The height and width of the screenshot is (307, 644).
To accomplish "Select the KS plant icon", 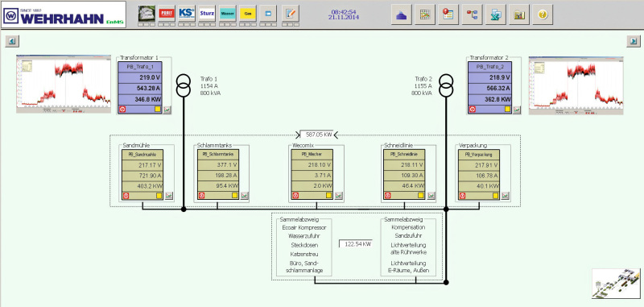I will [x=187, y=13].
